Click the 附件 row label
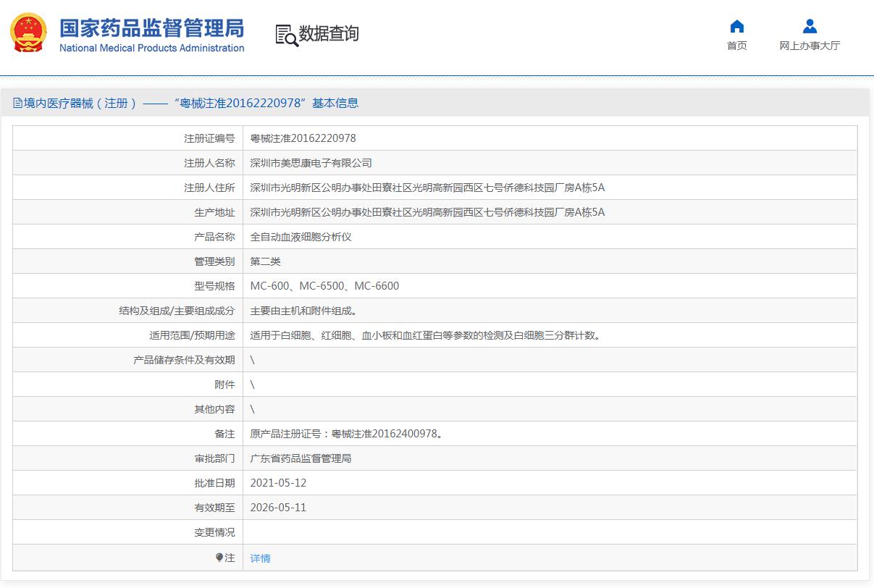 click(224, 385)
